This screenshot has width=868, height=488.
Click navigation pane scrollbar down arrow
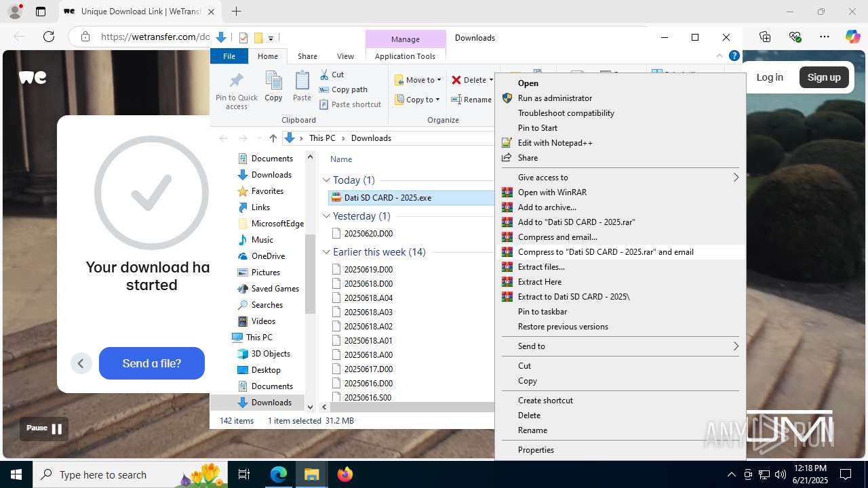(311, 407)
